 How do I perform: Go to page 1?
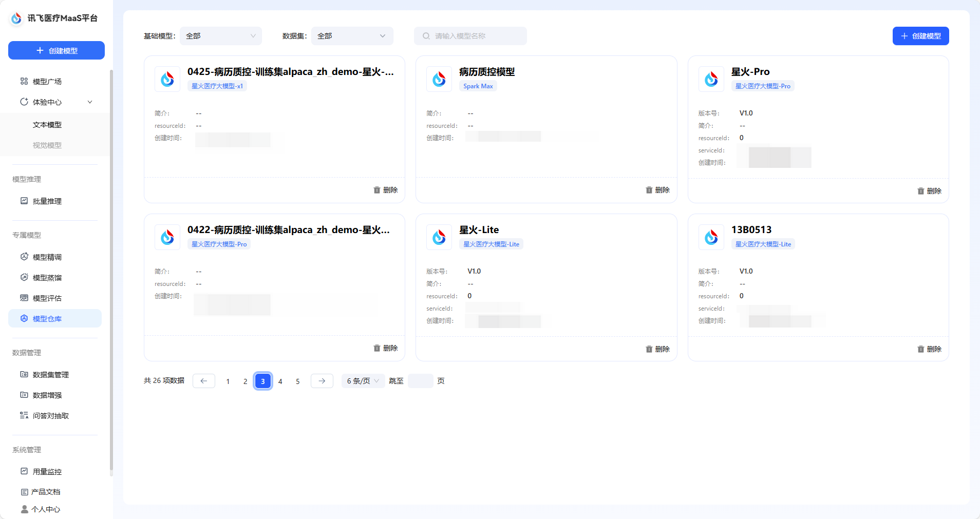coord(228,381)
